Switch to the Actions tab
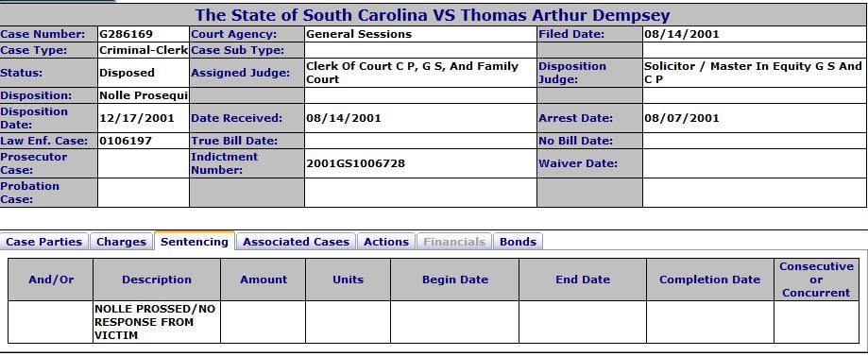868x356 pixels. 386,242
